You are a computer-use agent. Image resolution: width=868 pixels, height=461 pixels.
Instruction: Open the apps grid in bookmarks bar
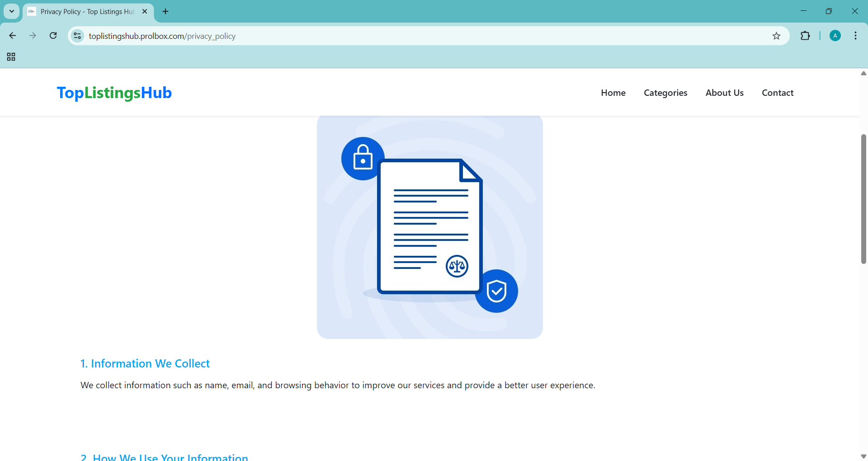(11, 57)
